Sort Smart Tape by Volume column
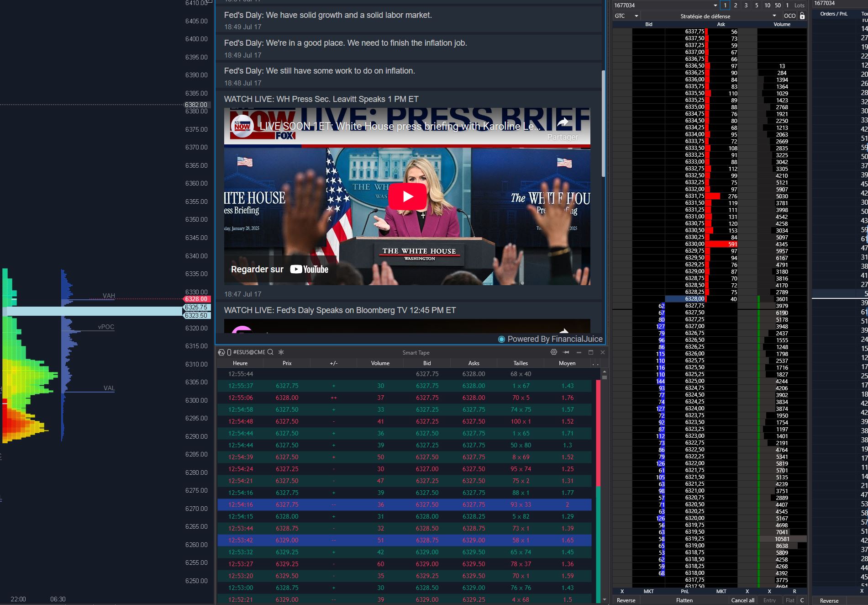This screenshot has height=605, width=868. click(380, 363)
